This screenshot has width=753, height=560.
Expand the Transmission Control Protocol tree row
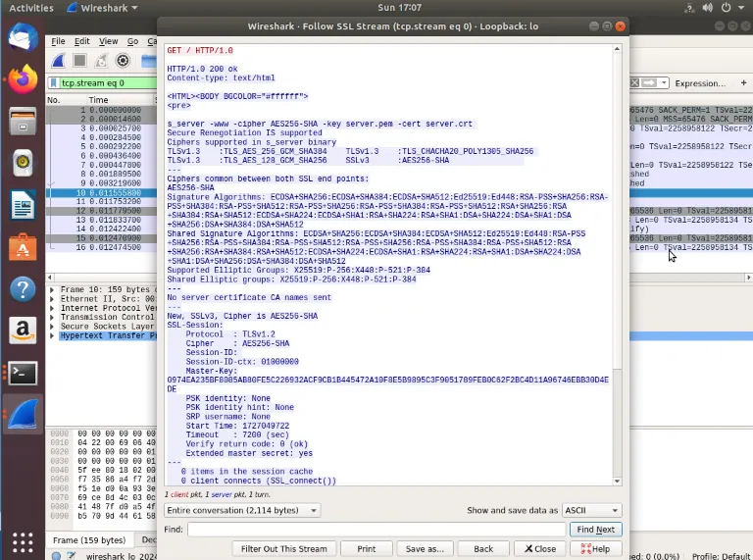coord(52,317)
